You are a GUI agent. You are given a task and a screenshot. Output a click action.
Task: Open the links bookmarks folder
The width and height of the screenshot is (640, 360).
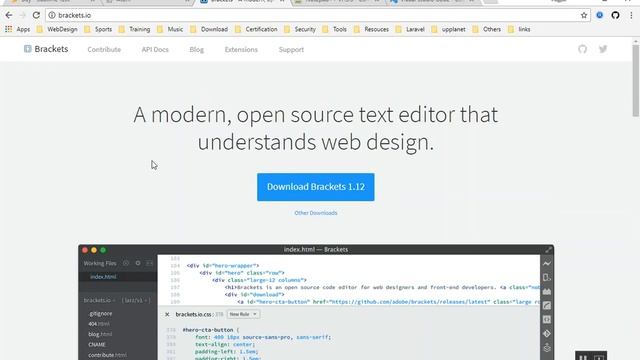coord(519,29)
